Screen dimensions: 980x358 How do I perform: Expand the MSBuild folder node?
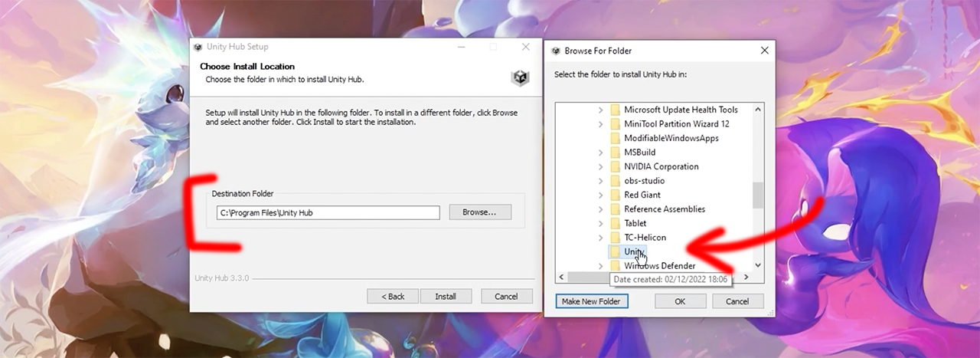(601, 152)
